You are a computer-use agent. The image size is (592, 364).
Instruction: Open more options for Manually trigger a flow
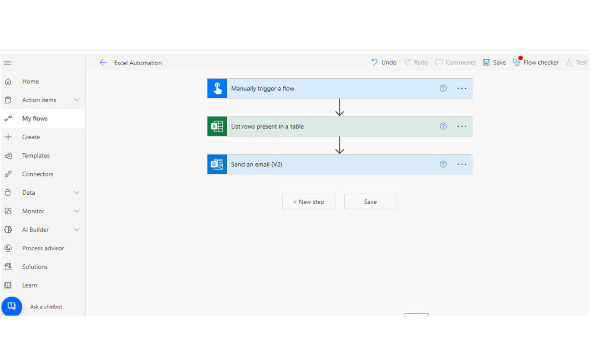pos(462,88)
